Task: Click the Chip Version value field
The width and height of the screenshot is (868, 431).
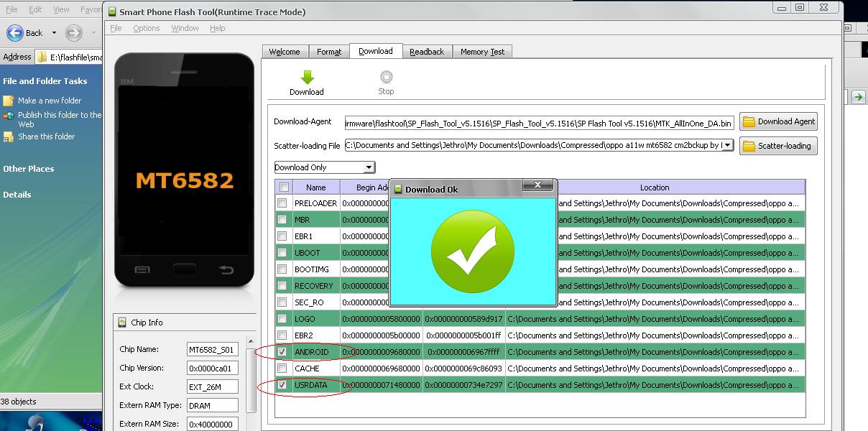Action: [x=212, y=368]
